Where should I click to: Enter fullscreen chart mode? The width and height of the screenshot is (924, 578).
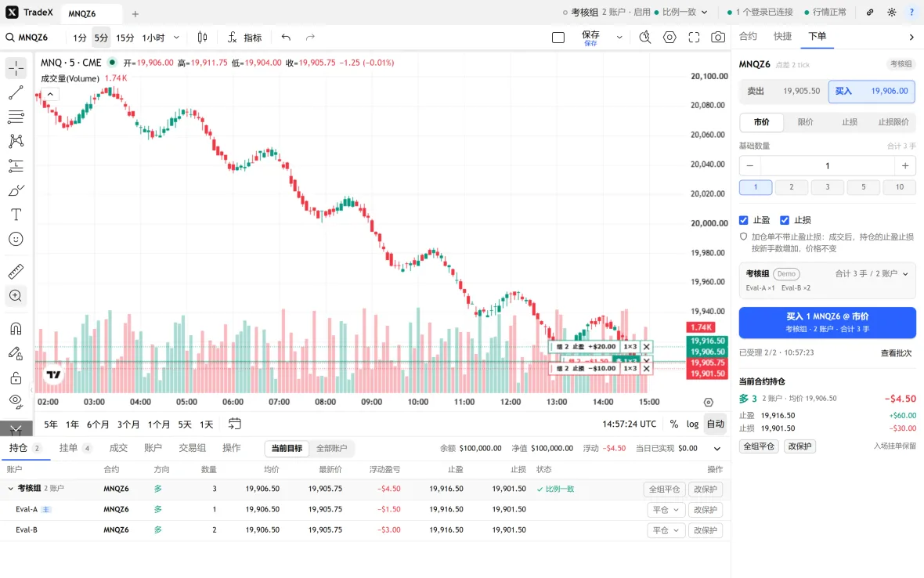[695, 38]
